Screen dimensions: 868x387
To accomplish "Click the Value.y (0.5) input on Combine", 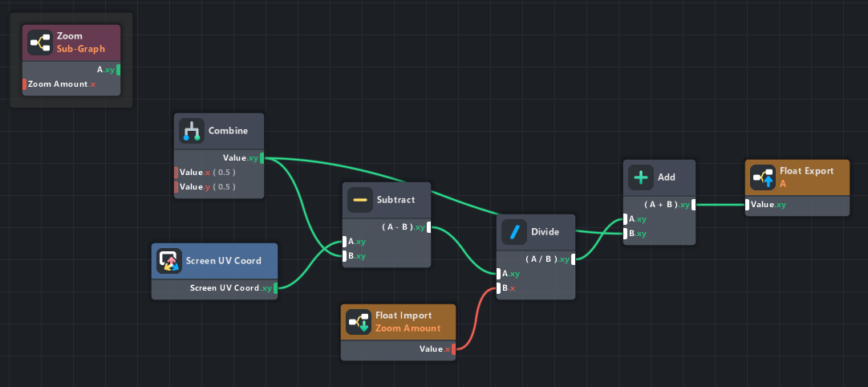I will click(176, 187).
